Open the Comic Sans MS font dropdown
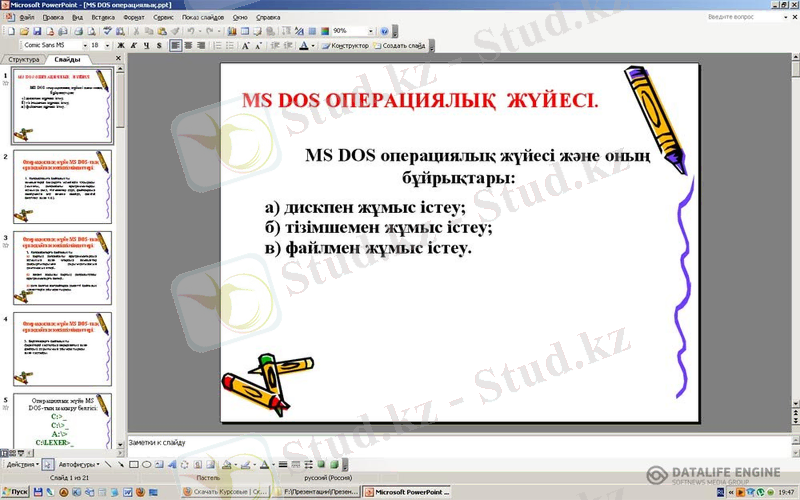The width and height of the screenshot is (800, 500). 85,45
